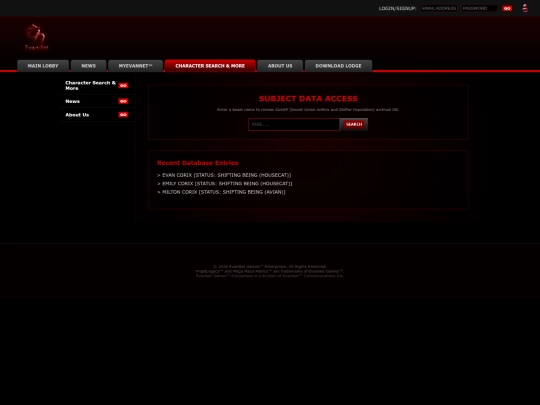Submit login with the top GO button
This screenshot has height=405, width=540.
click(507, 8)
